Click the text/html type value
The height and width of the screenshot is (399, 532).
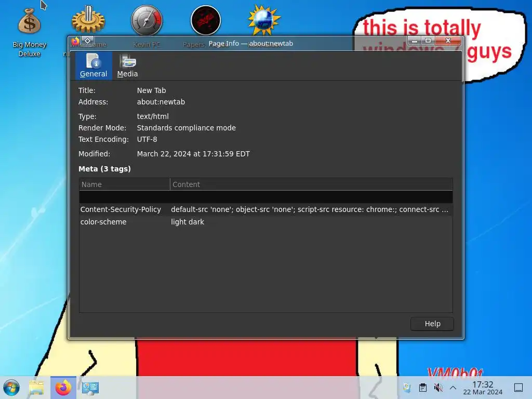coord(153,116)
